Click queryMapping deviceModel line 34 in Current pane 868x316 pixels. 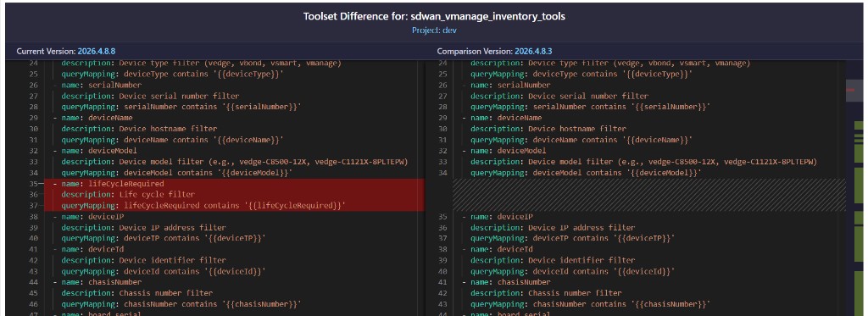177,173
